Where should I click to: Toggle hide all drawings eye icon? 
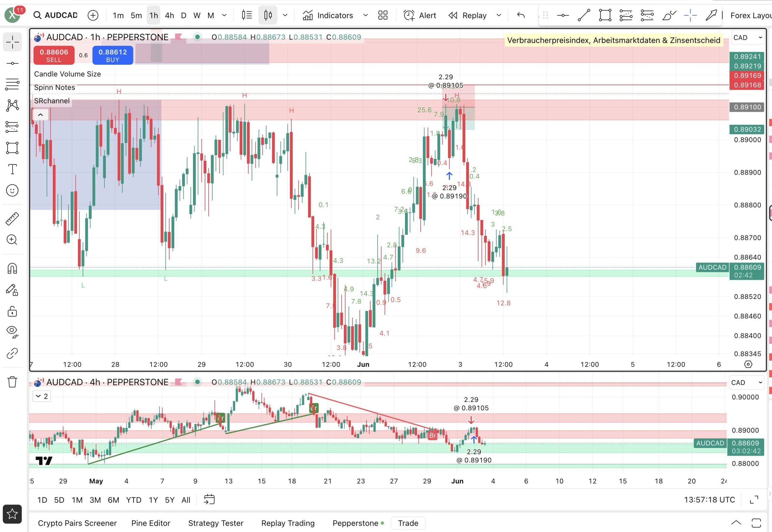[12, 332]
